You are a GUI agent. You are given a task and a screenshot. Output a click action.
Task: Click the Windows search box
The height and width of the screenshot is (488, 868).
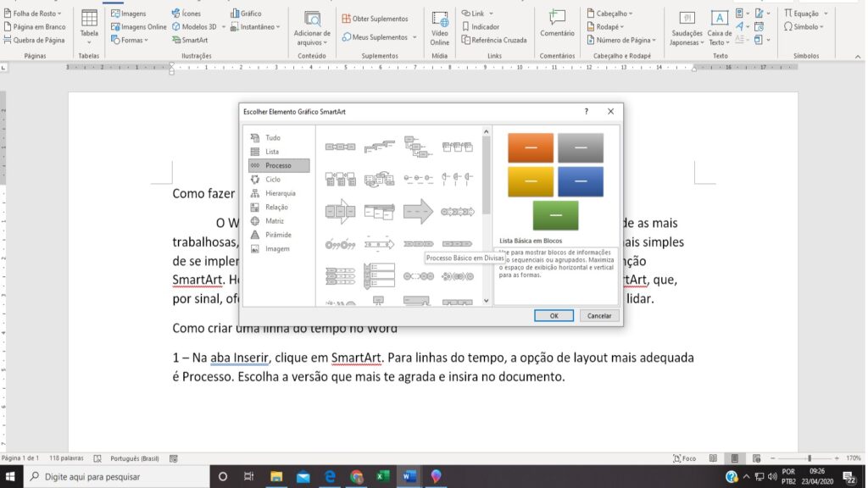[x=117, y=476]
